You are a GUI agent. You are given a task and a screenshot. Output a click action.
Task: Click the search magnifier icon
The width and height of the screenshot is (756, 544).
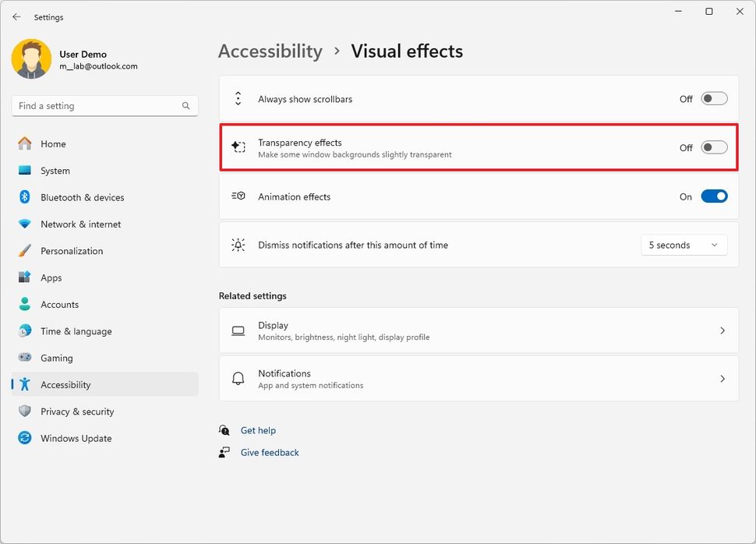point(186,106)
